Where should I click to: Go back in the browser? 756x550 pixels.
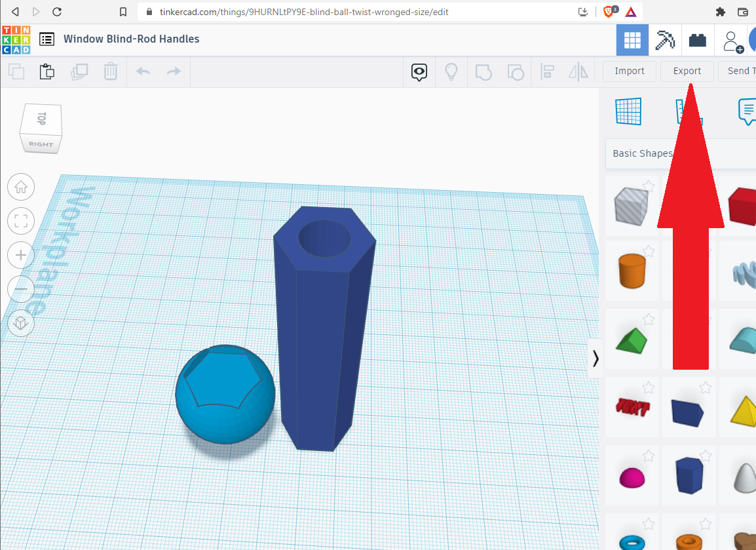[x=16, y=12]
